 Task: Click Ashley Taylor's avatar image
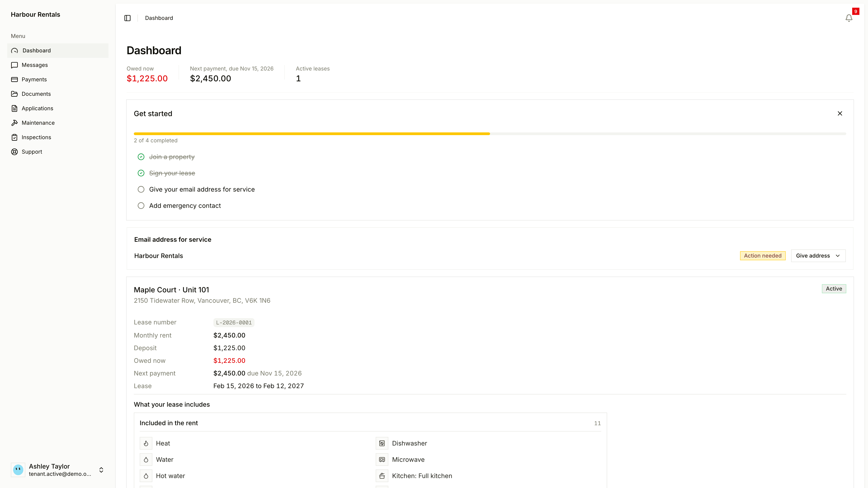[18, 469]
